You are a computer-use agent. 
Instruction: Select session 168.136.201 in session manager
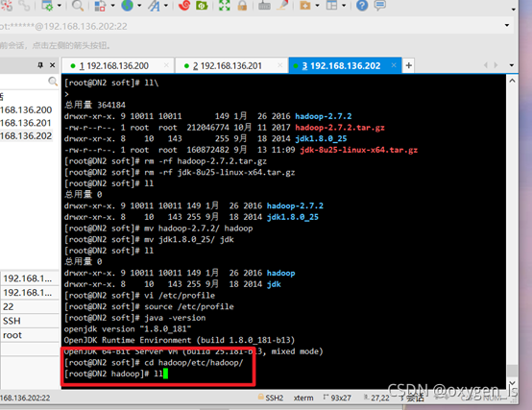point(26,123)
